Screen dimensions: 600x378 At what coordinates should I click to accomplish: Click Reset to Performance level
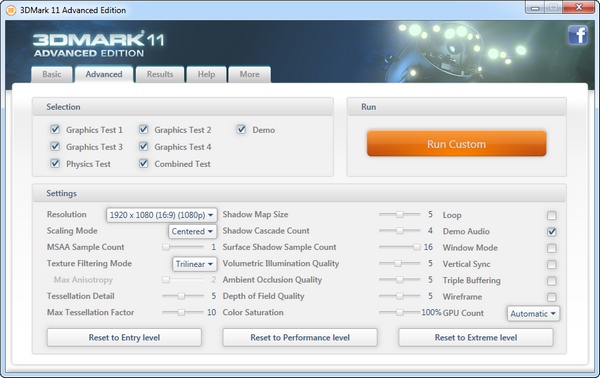[300, 337]
